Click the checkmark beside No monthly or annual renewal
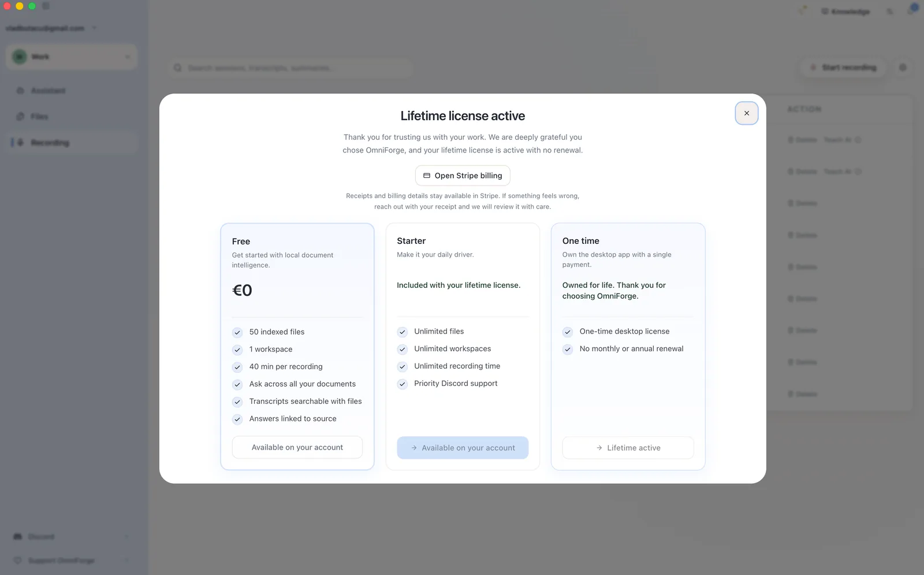This screenshot has width=924, height=575. pyautogui.click(x=568, y=349)
